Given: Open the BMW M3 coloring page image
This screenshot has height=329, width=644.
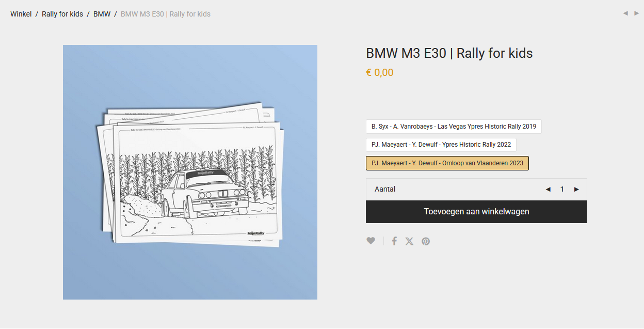Looking at the screenshot, I should [x=190, y=172].
